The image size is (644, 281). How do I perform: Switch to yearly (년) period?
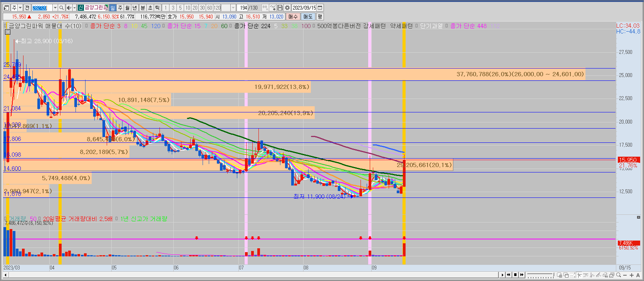click(x=134, y=8)
